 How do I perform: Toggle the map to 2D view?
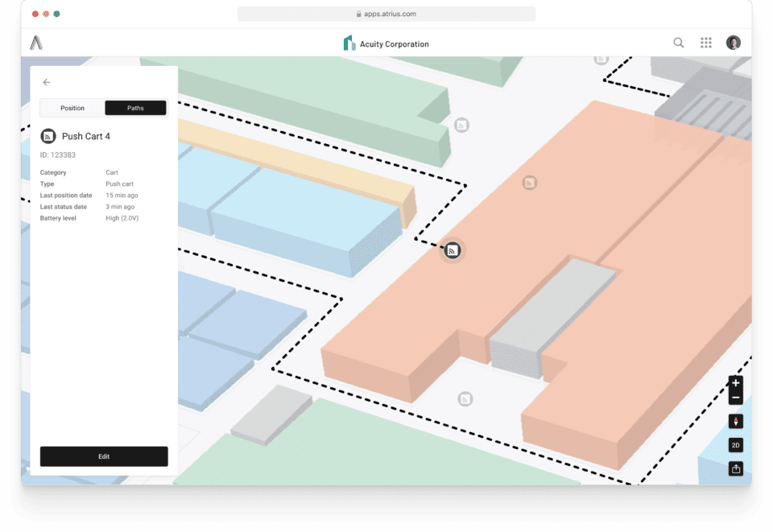click(x=735, y=445)
